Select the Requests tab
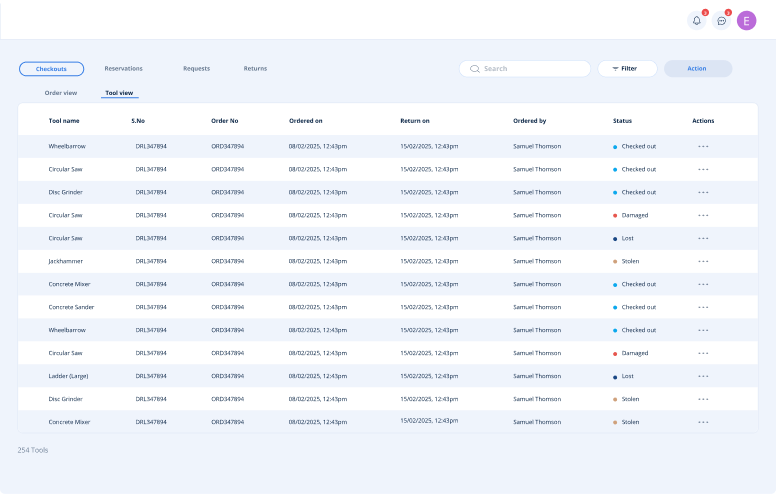The height and width of the screenshot is (494, 776). 196,69
